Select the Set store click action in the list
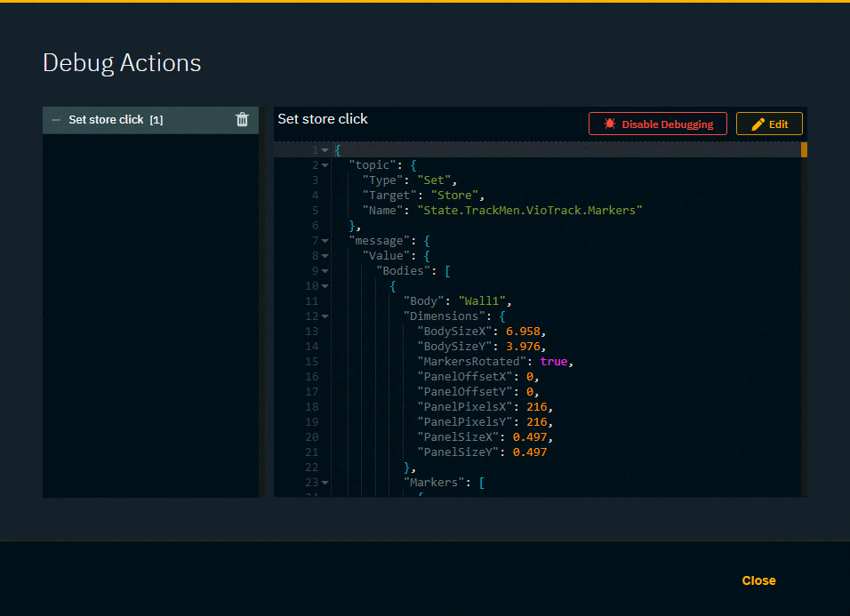 coord(107,119)
